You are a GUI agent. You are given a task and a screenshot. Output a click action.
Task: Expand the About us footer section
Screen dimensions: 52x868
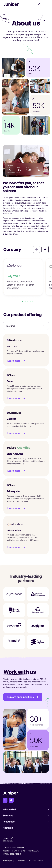click(26, 828)
